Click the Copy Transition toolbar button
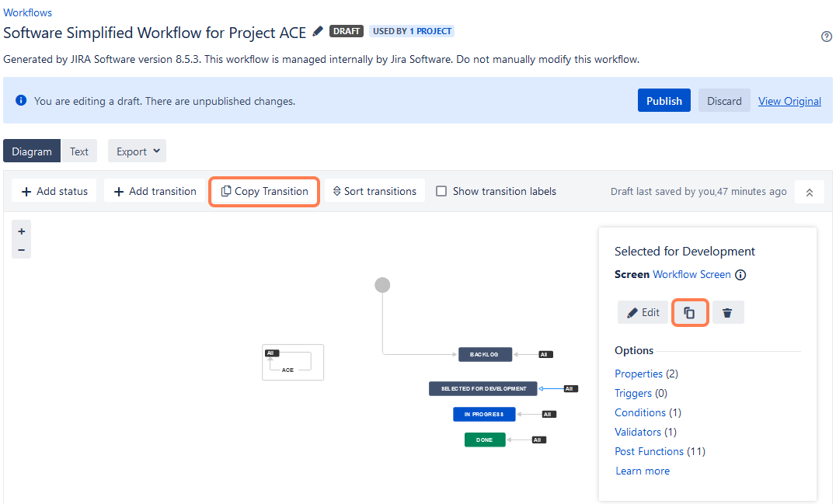This screenshot has height=504, width=836. (264, 191)
